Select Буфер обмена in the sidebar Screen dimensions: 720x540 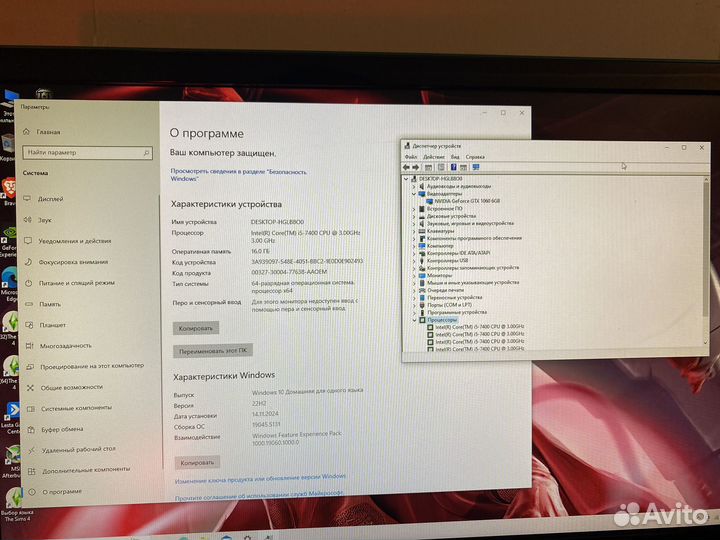[62, 429]
